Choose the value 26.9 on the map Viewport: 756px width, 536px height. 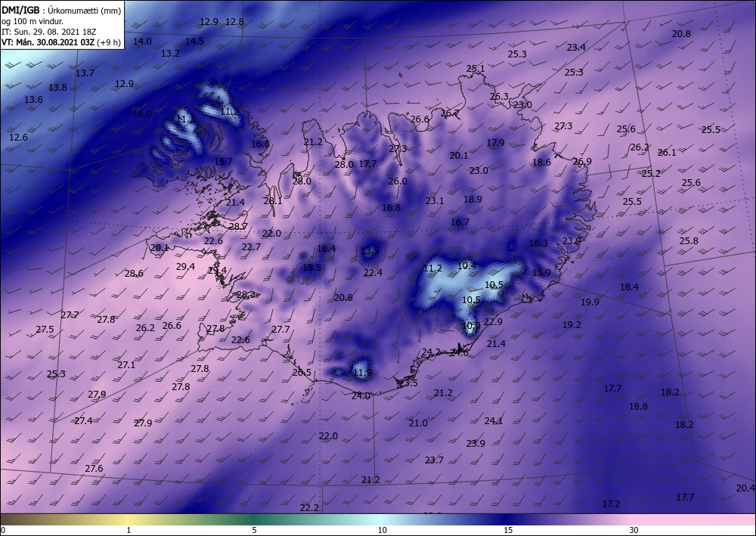(x=582, y=162)
